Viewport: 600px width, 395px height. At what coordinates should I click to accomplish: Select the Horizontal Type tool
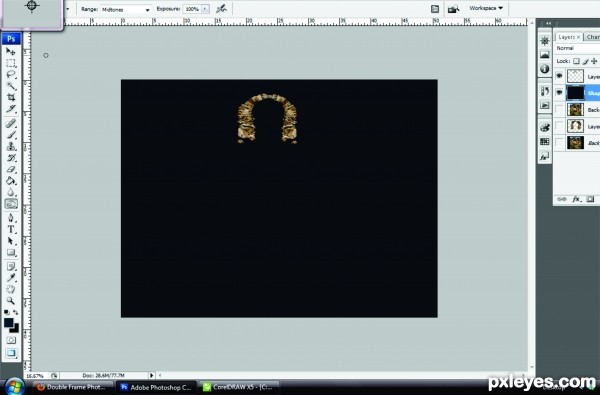pyautogui.click(x=11, y=230)
